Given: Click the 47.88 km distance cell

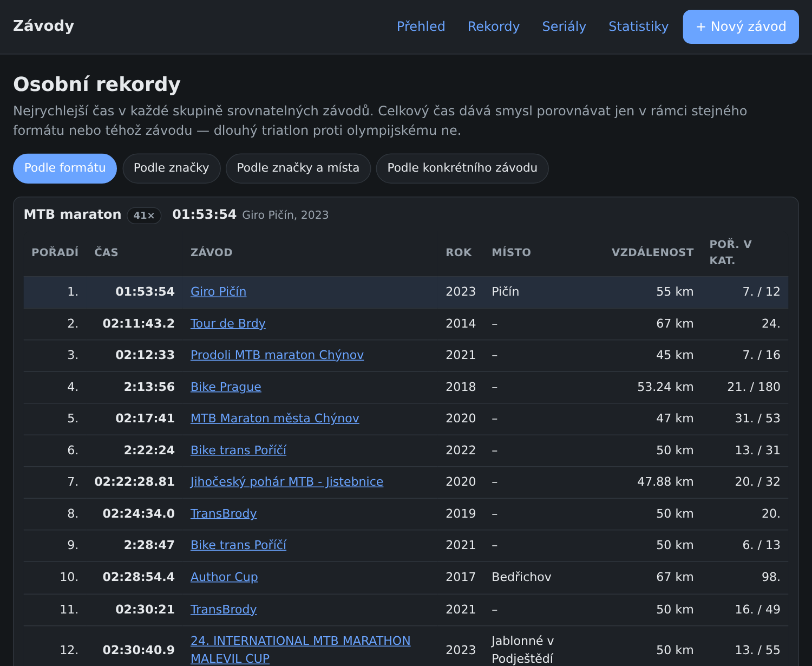Looking at the screenshot, I should 665,482.
